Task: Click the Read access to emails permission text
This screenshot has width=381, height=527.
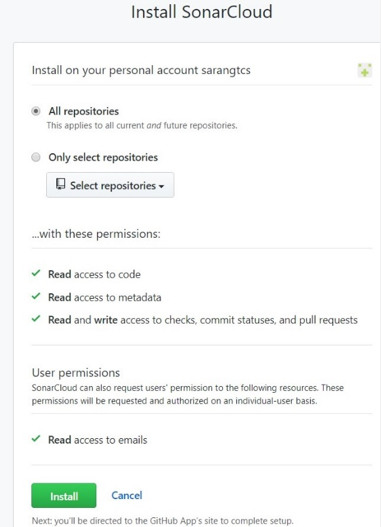Action: 98,440
